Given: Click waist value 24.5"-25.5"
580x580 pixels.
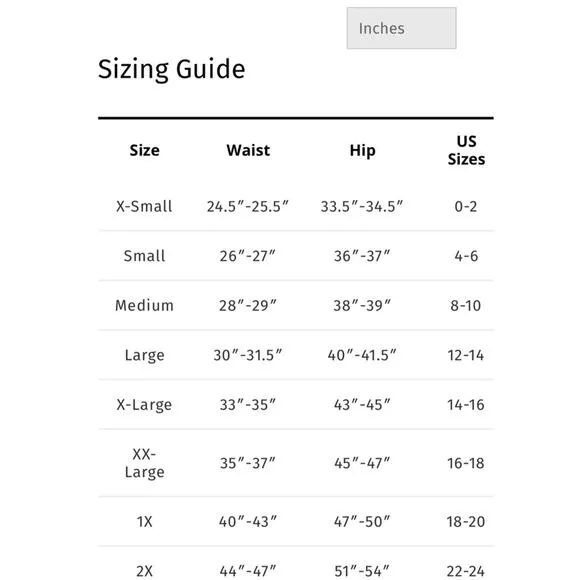Looking at the screenshot, I should [x=247, y=206].
